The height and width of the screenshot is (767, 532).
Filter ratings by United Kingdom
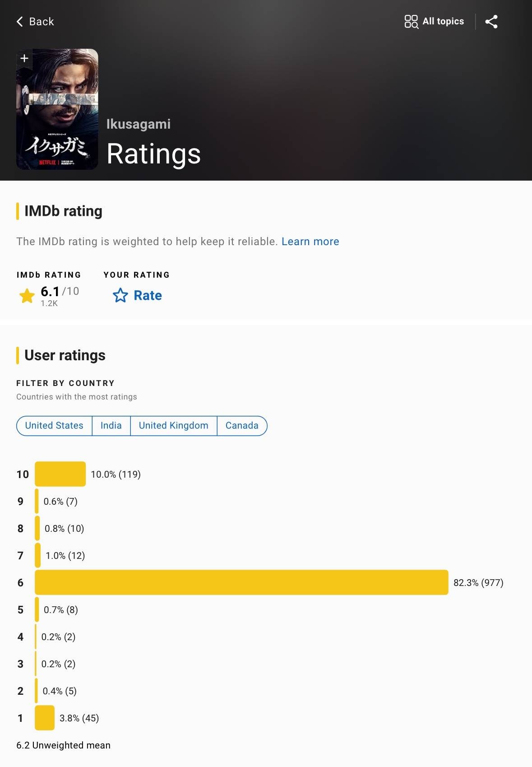(x=174, y=426)
